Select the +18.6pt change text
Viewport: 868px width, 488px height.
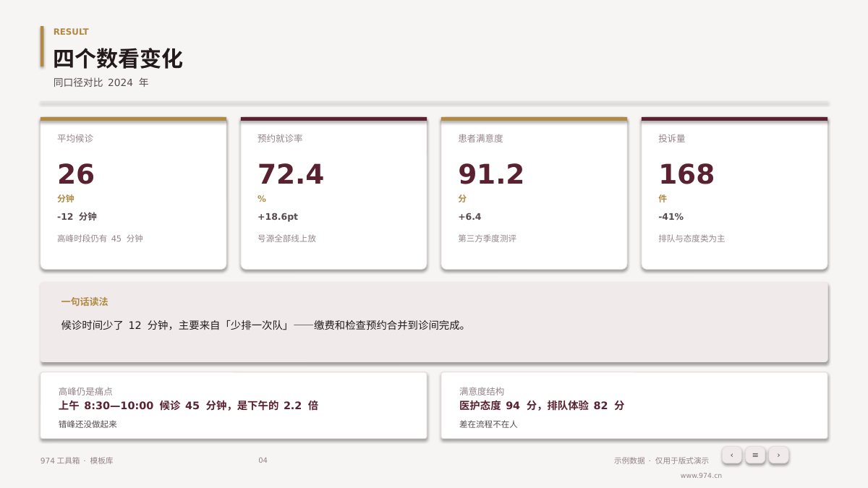pos(278,216)
